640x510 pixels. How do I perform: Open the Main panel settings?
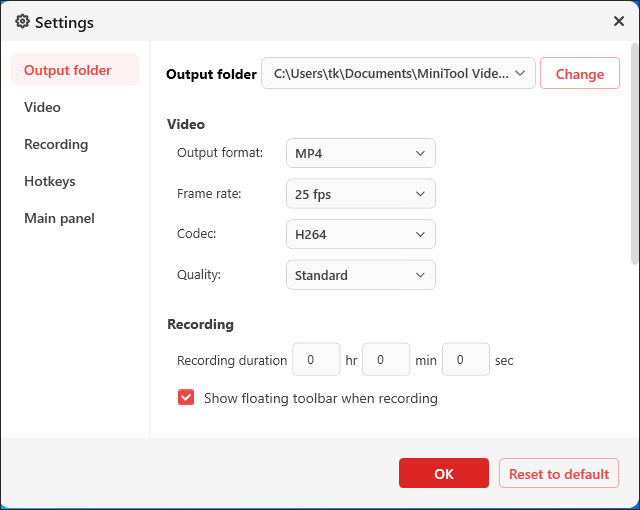pos(59,218)
